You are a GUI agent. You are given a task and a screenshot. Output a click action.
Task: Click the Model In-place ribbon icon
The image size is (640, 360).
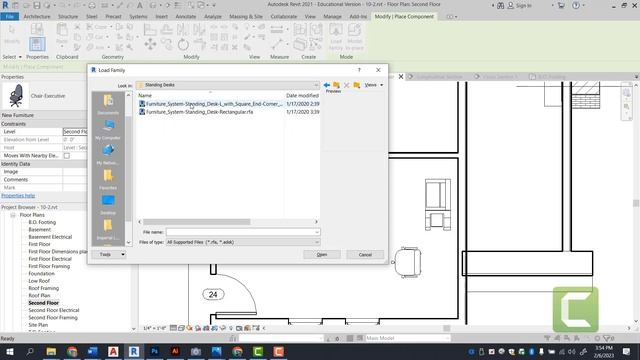click(354, 36)
